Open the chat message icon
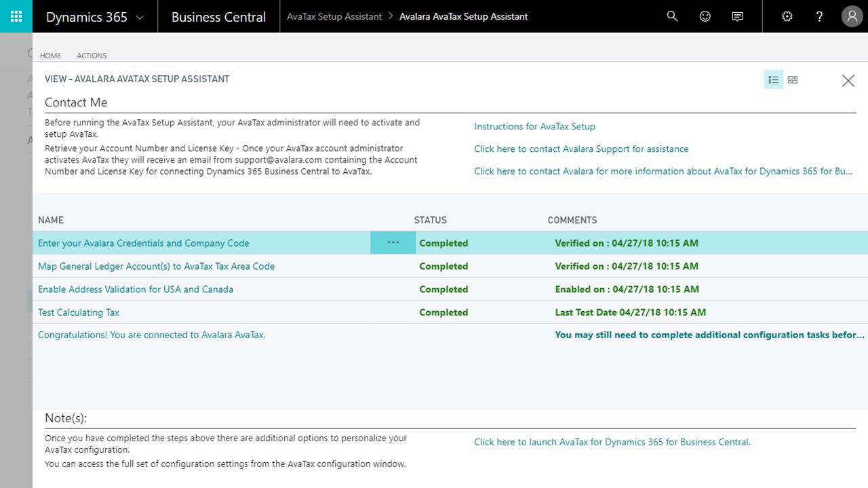 click(738, 16)
